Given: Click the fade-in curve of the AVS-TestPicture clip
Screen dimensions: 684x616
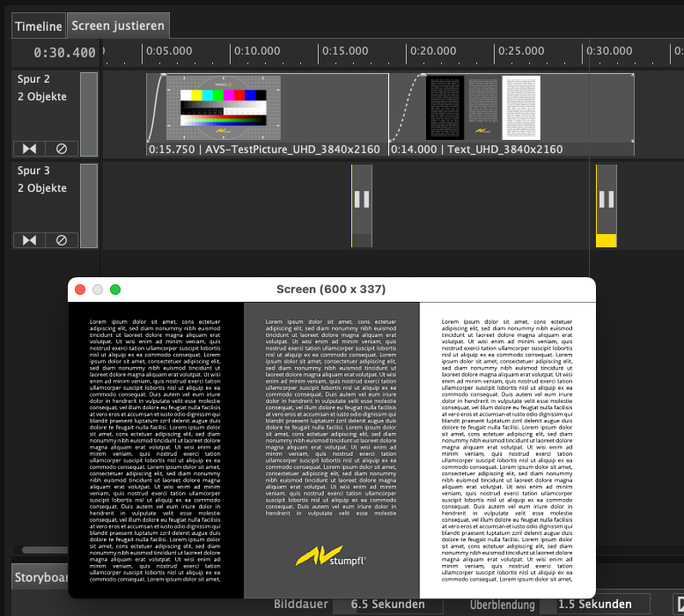Looking at the screenshot, I should (156, 107).
